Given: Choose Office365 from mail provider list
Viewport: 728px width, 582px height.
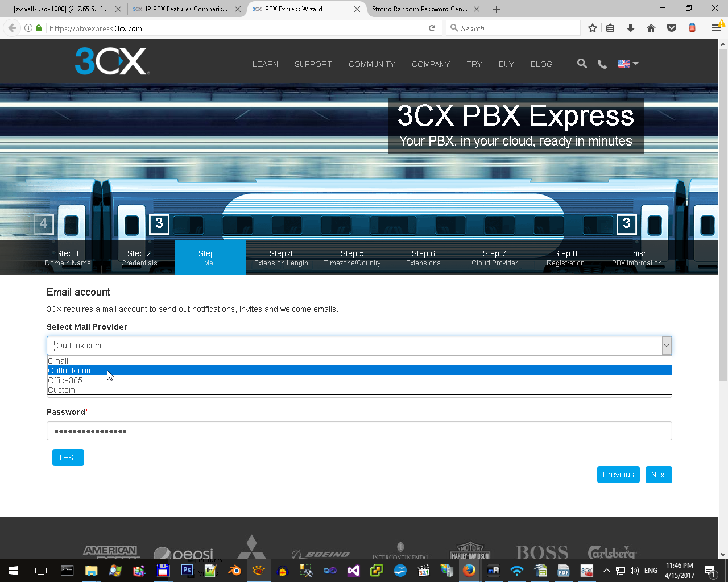Looking at the screenshot, I should click(x=359, y=380).
